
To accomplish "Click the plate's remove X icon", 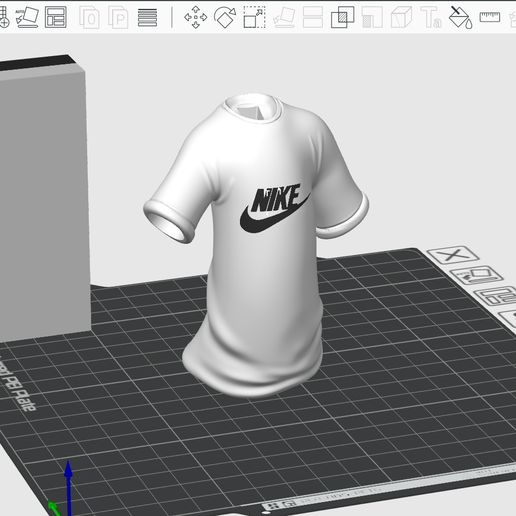I will pyautogui.click(x=453, y=255).
